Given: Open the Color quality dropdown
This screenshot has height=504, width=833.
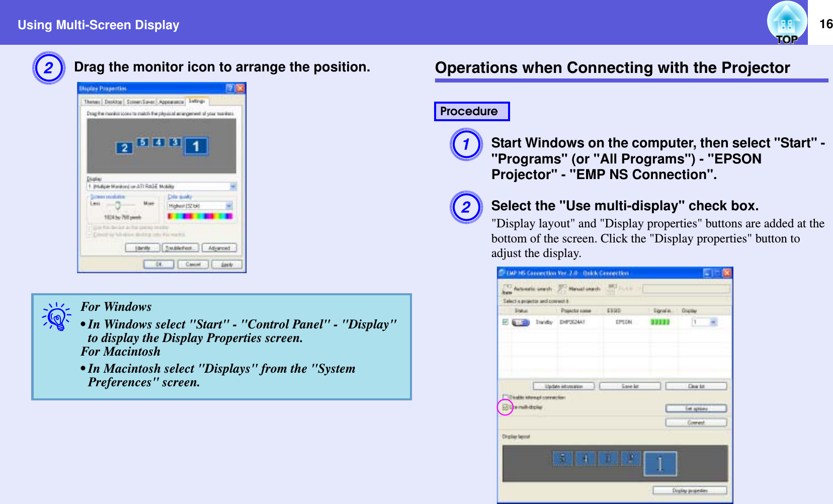Looking at the screenshot, I should pos(200,206).
